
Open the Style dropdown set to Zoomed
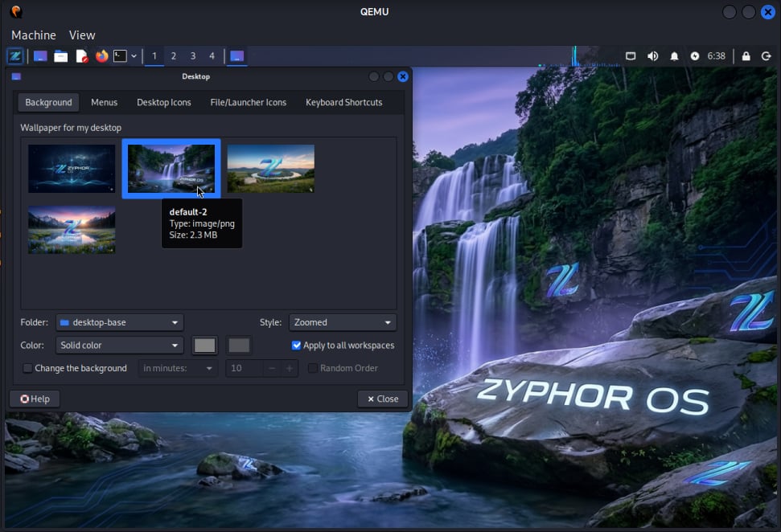click(x=343, y=322)
